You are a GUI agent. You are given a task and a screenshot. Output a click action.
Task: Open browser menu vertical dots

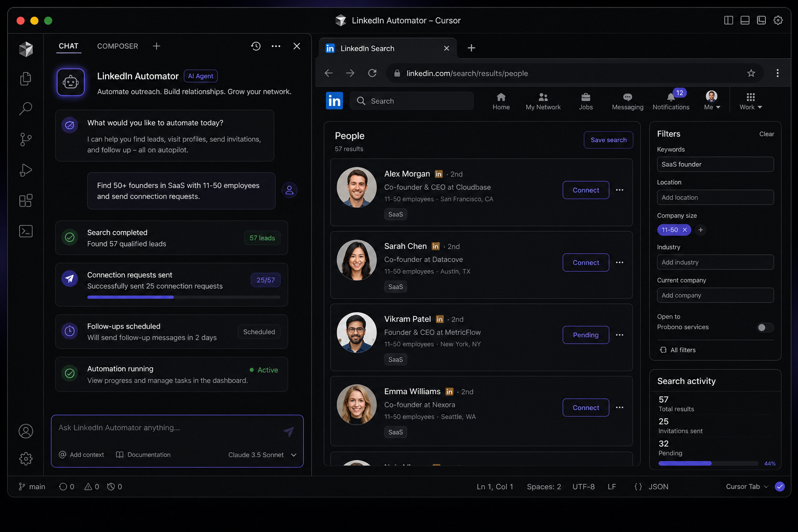click(x=777, y=73)
